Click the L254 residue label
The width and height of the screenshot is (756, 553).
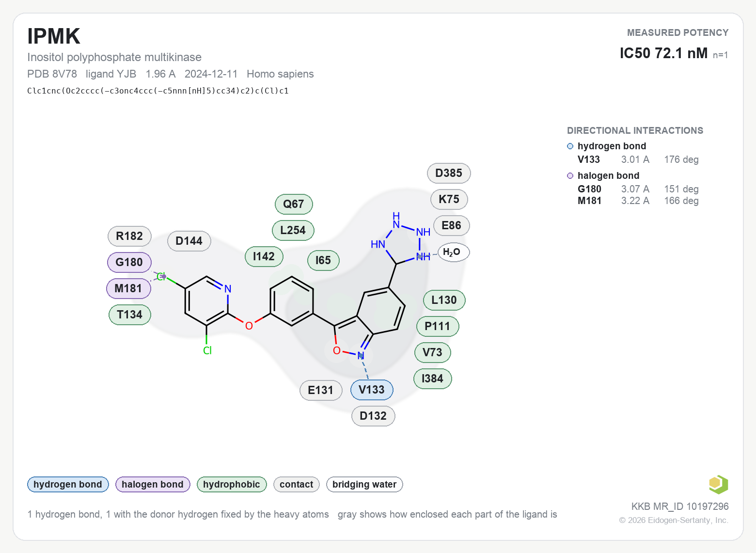(x=293, y=230)
